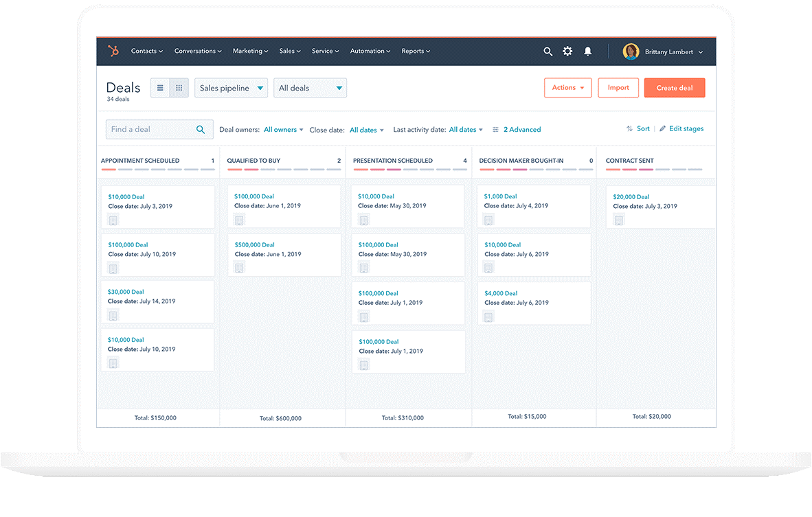Open settings via the gear icon

[x=567, y=51]
